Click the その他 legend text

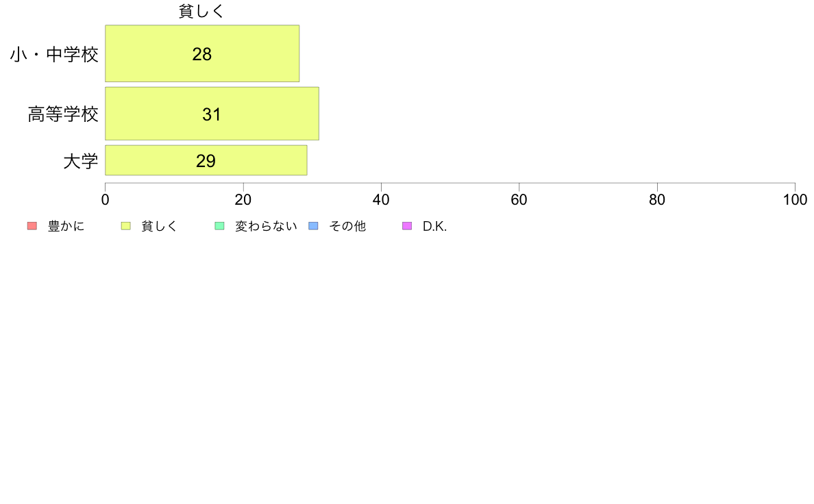pyautogui.click(x=347, y=226)
